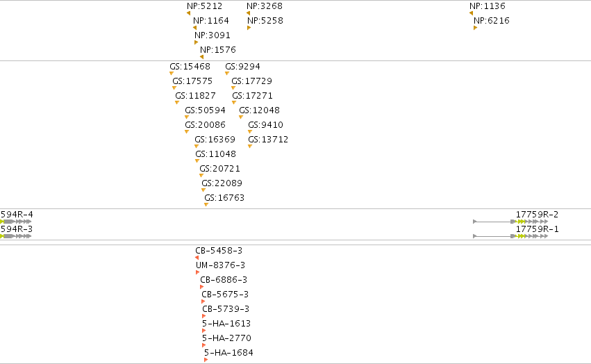Select the GS:17575 feature
The height and width of the screenshot is (364, 591).
tap(192, 81)
